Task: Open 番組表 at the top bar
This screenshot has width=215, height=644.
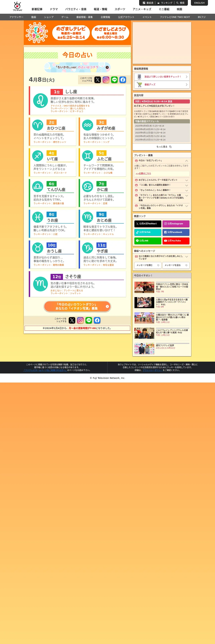Action: [x=148, y=3]
